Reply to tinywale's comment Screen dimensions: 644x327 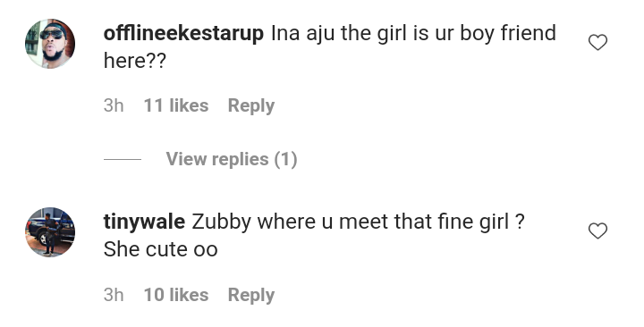pos(251,295)
